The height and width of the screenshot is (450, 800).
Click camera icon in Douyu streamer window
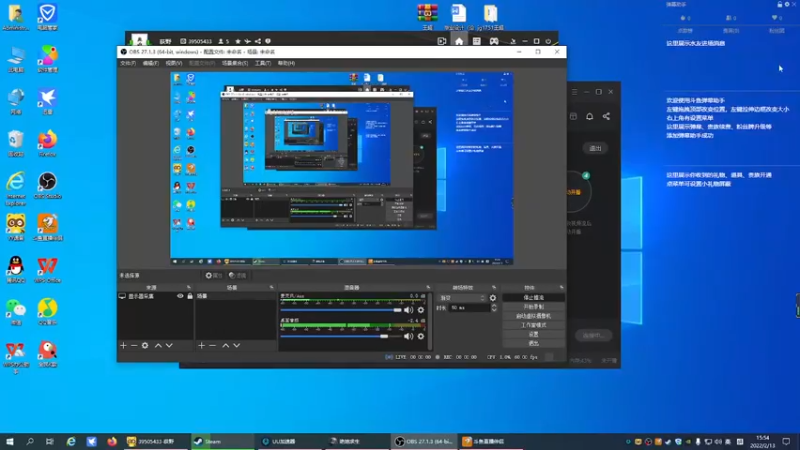click(442, 41)
